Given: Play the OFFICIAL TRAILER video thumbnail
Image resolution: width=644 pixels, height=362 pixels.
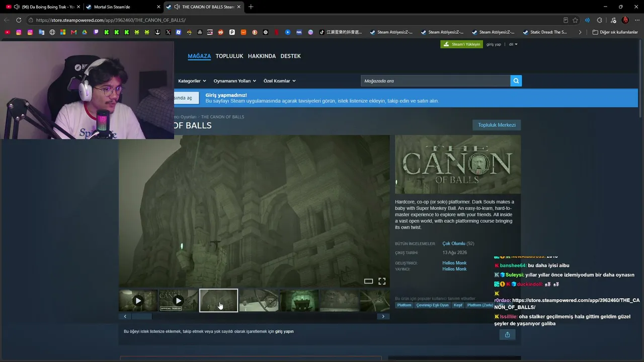Looking at the screenshot, I should (178, 301).
